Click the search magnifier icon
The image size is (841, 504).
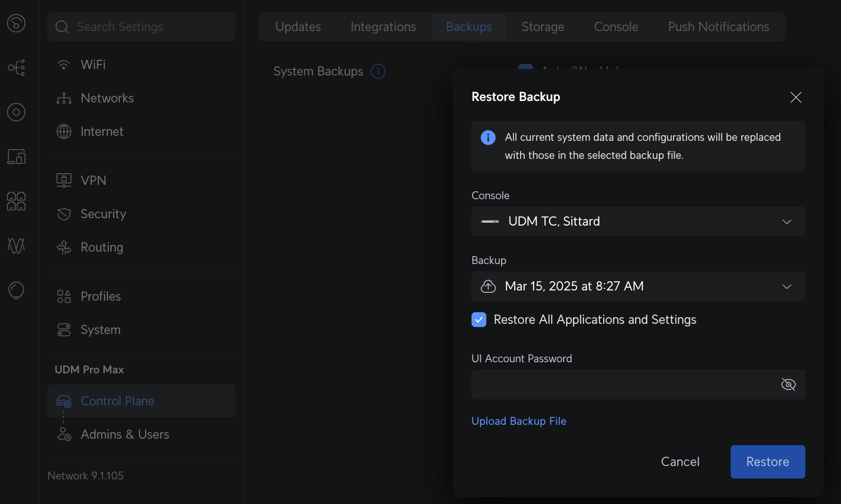point(62,27)
